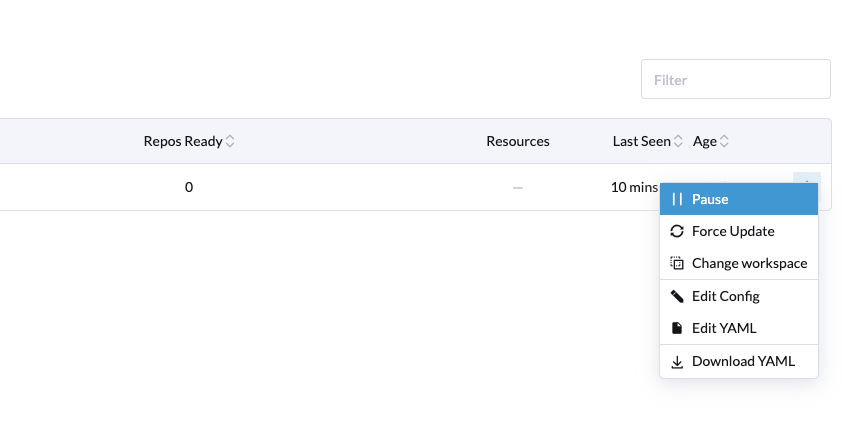Select the Force Update menu entry

[x=733, y=231]
